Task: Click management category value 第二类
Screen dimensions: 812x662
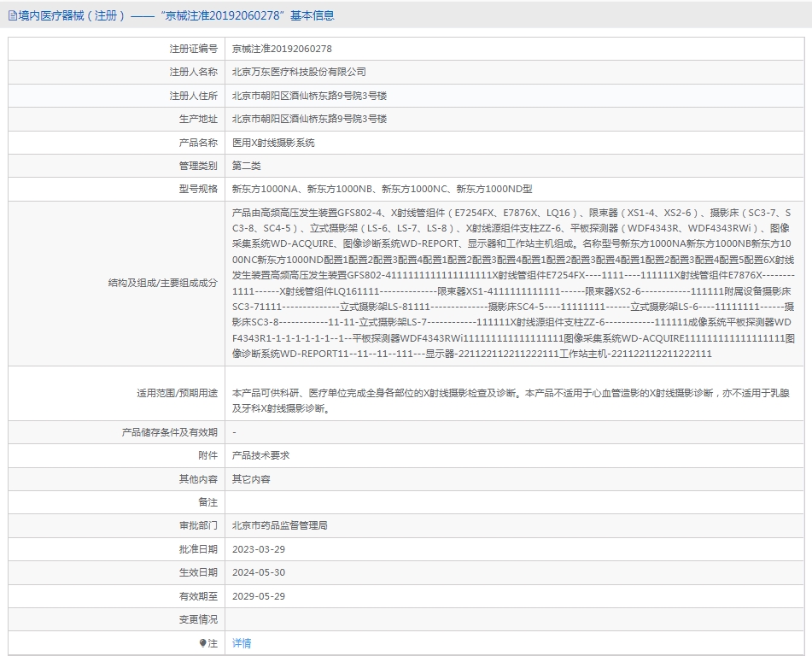Action: pyautogui.click(x=247, y=166)
